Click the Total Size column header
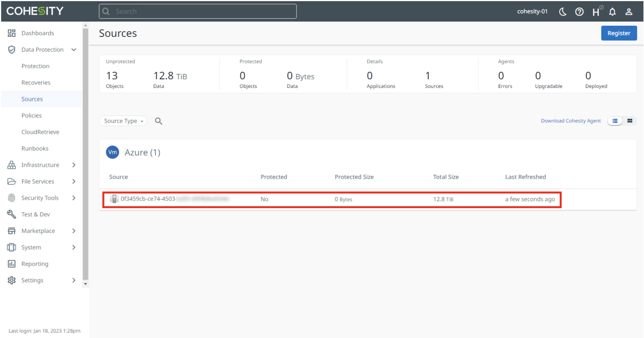644x338 pixels. click(446, 177)
